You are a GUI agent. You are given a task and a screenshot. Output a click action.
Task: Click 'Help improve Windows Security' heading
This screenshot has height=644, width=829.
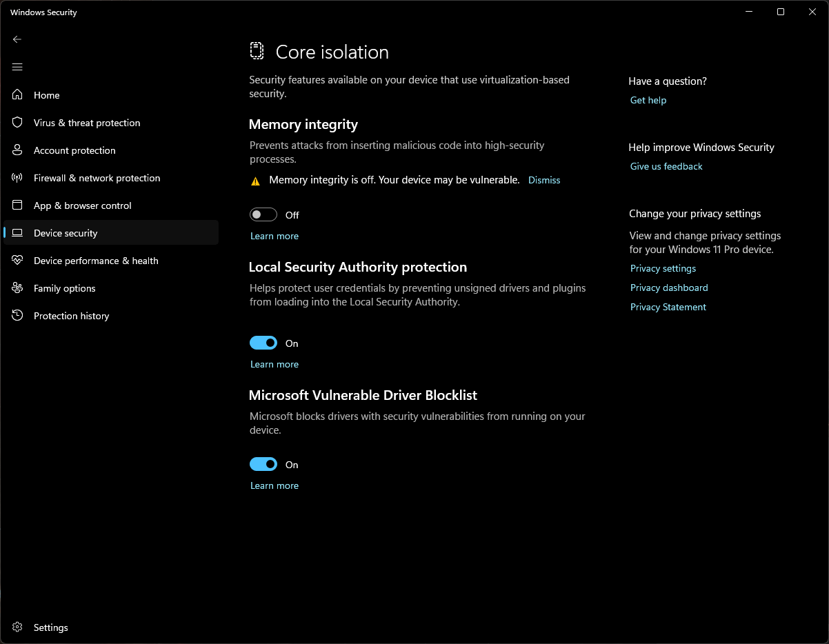701,148
